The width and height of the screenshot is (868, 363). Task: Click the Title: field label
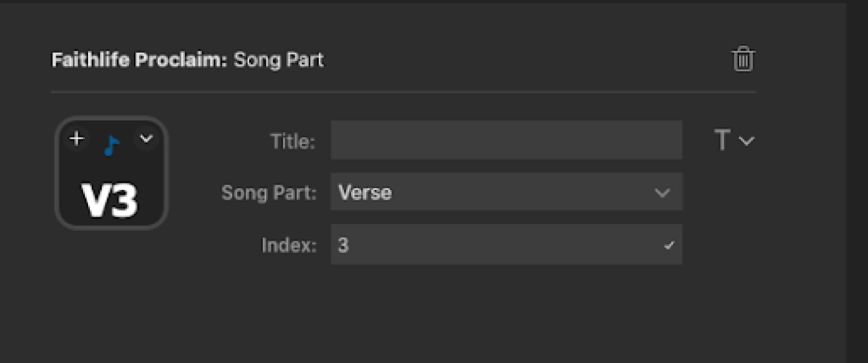click(x=292, y=141)
